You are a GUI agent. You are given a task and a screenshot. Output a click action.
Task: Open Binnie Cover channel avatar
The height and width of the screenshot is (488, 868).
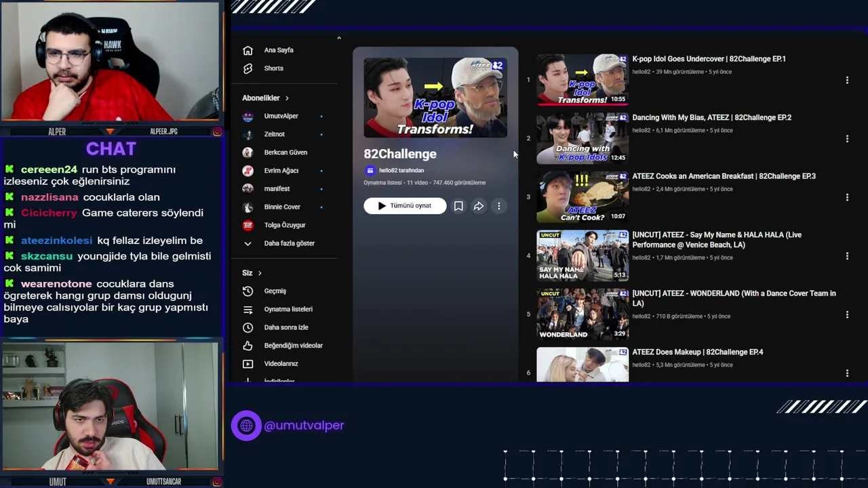[248, 207]
